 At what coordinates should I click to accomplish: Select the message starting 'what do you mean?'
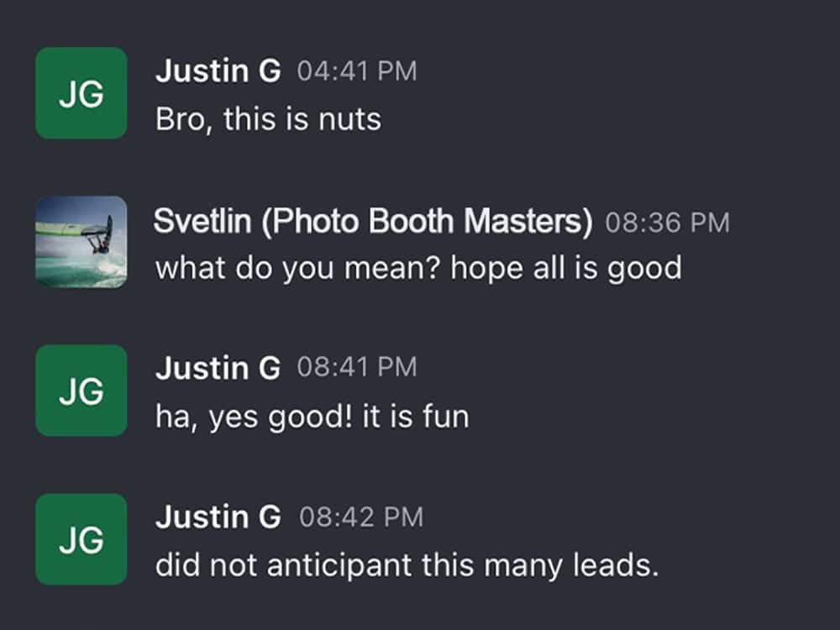click(418, 269)
